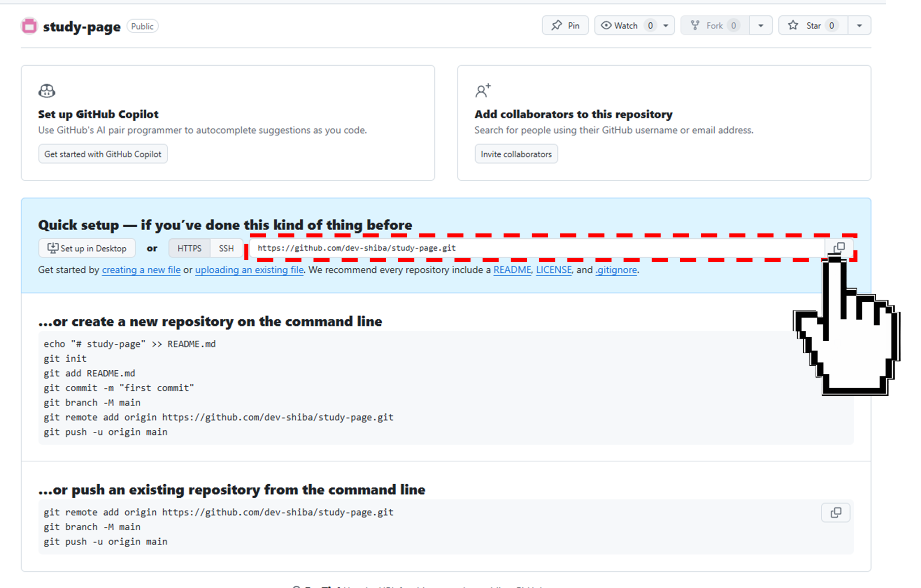Screen dimensions: 921x588
Task: Click the 'git init' command line
Action: pos(65,359)
